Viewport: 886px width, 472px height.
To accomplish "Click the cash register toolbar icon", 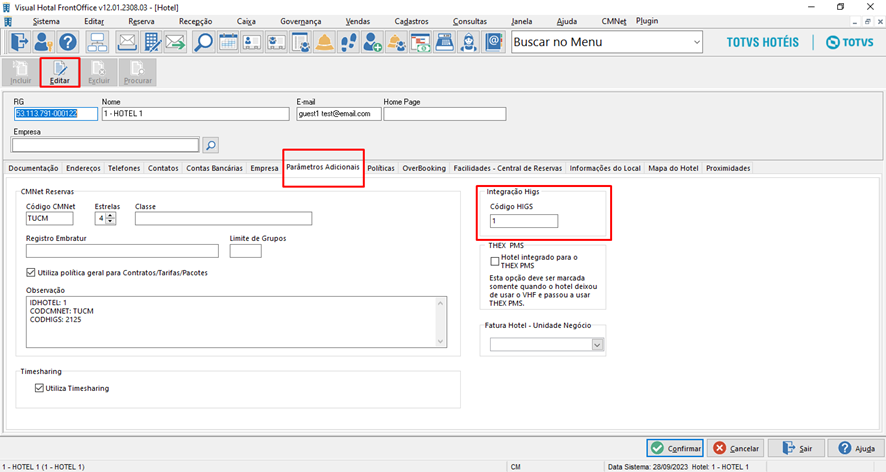I will click(445, 42).
